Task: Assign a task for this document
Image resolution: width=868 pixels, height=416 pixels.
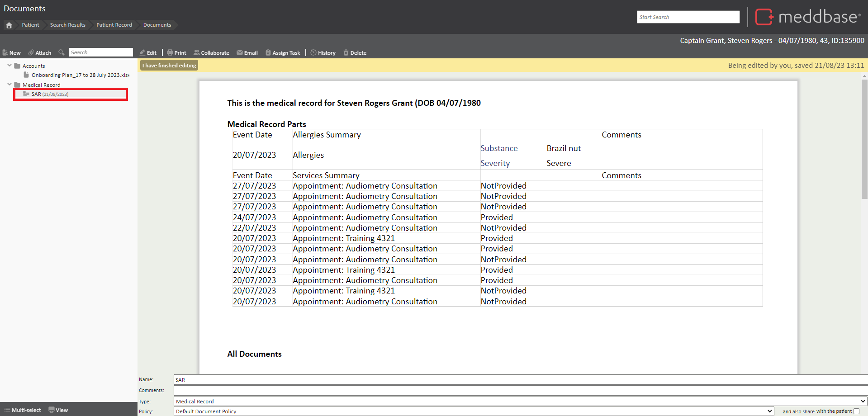Action: point(283,52)
